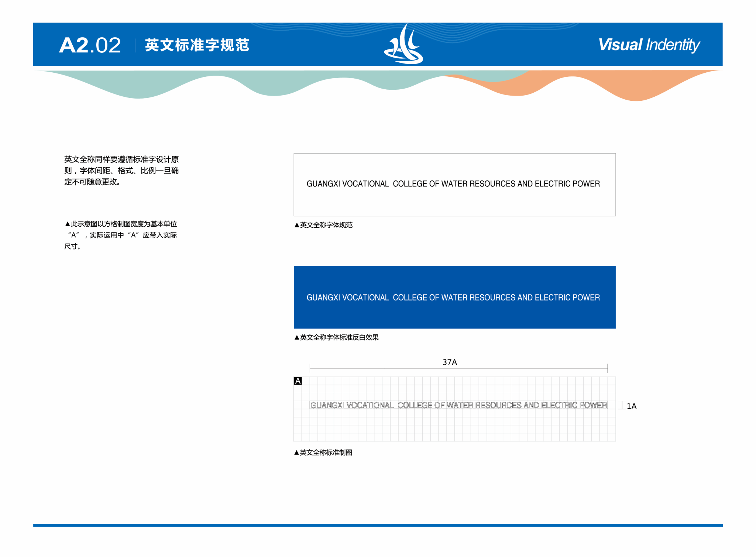Click the 英文标准字规范 header title
Screen dimensions: 756x557
pos(197,45)
